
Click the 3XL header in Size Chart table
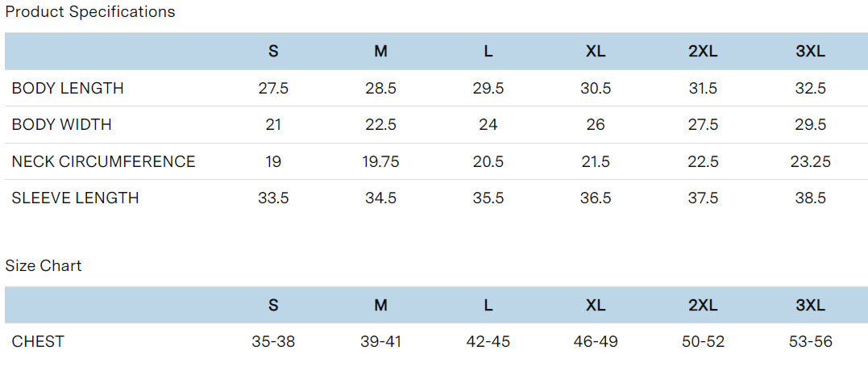coord(810,305)
